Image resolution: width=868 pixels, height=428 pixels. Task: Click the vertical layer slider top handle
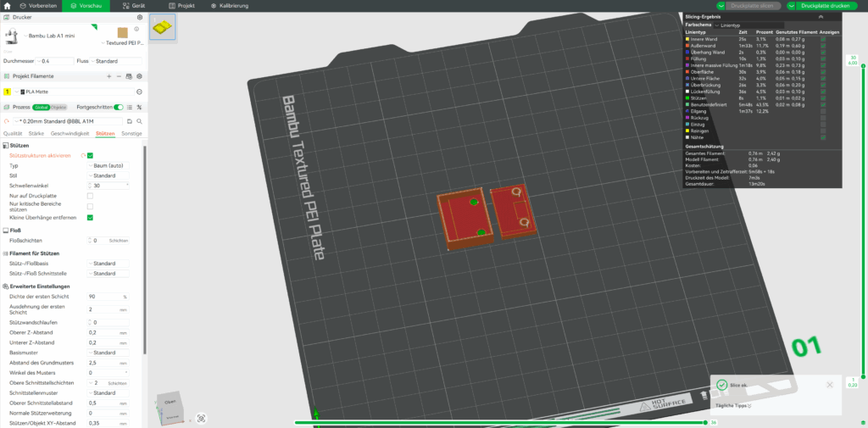863,68
